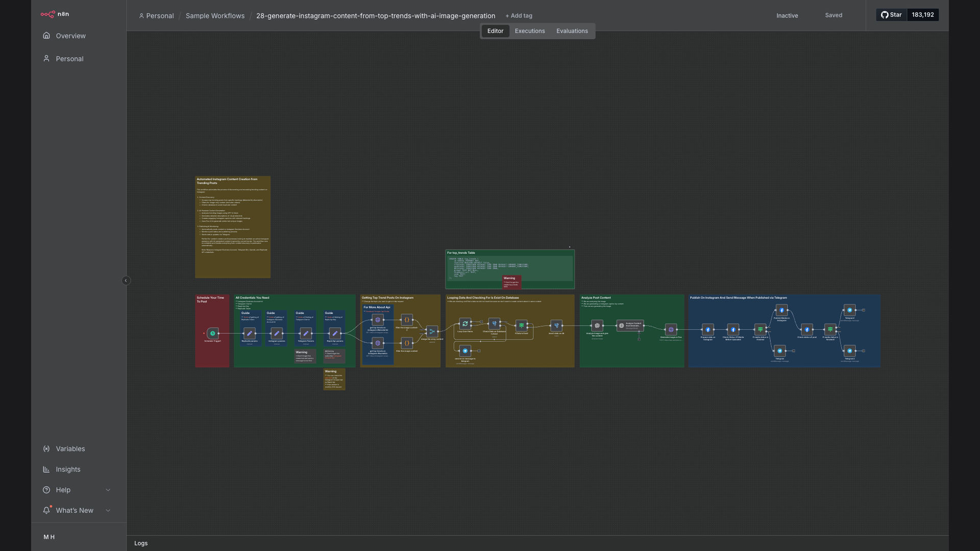The image size is (980, 551).
Task: Select the merge array content node
Action: (432, 332)
